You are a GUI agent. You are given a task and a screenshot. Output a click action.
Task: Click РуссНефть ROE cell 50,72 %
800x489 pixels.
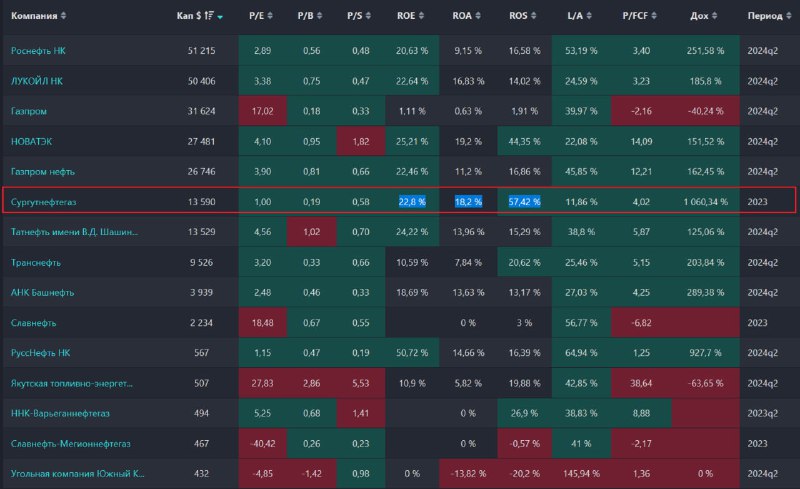[x=412, y=353]
